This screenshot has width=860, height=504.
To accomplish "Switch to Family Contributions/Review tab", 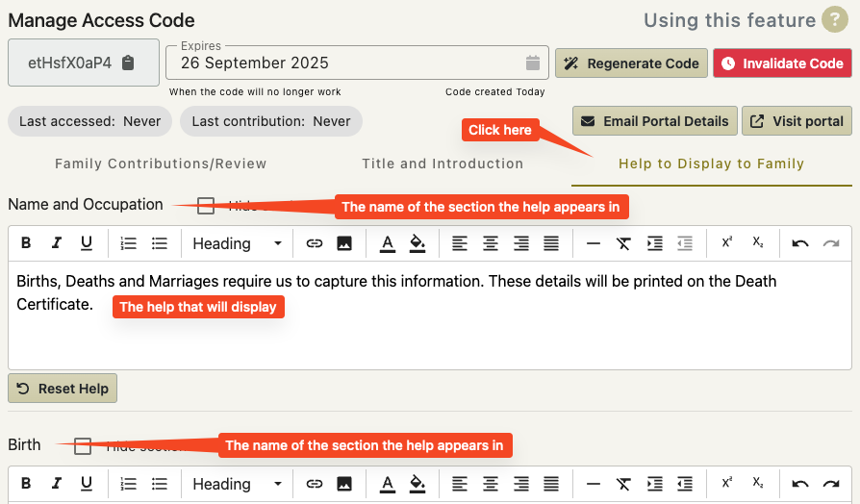I will pyautogui.click(x=161, y=164).
